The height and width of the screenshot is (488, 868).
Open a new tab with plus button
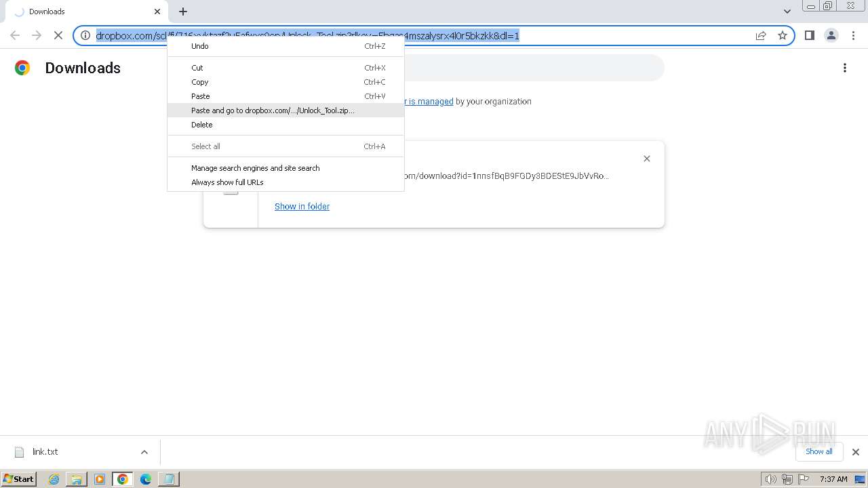(183, 12)
